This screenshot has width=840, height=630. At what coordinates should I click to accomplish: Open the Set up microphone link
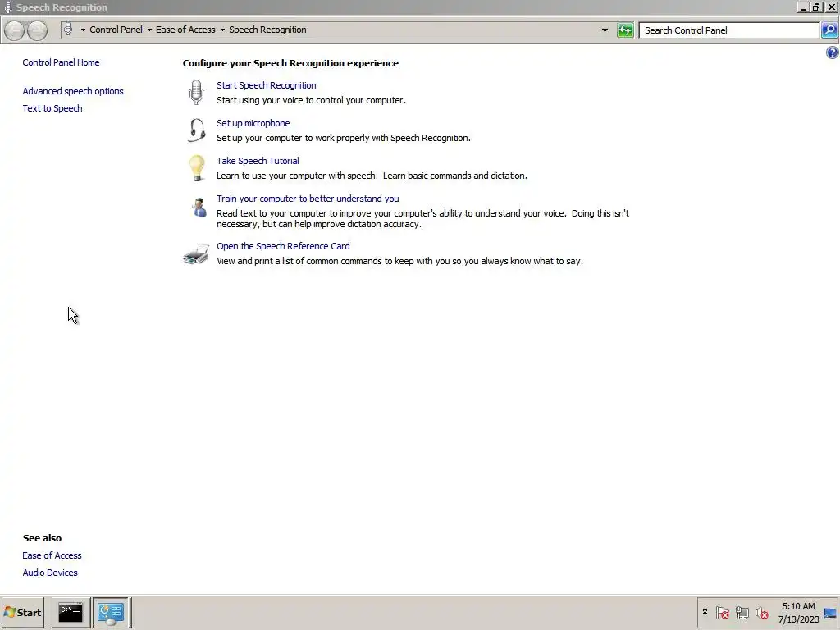click(x=253, y=123)
